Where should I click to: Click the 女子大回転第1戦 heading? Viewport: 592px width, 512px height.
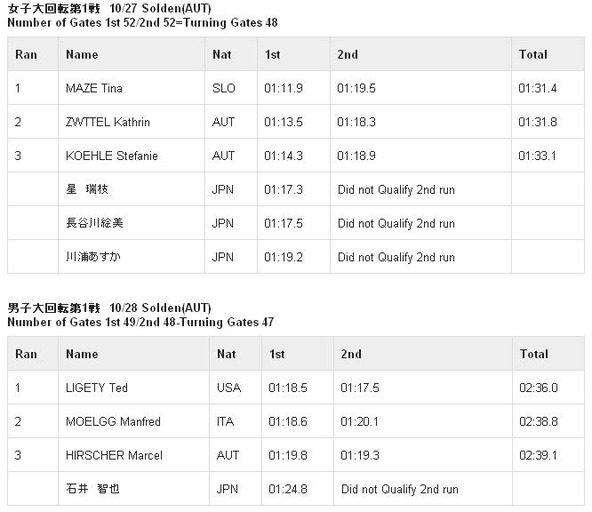click(54, 8)
